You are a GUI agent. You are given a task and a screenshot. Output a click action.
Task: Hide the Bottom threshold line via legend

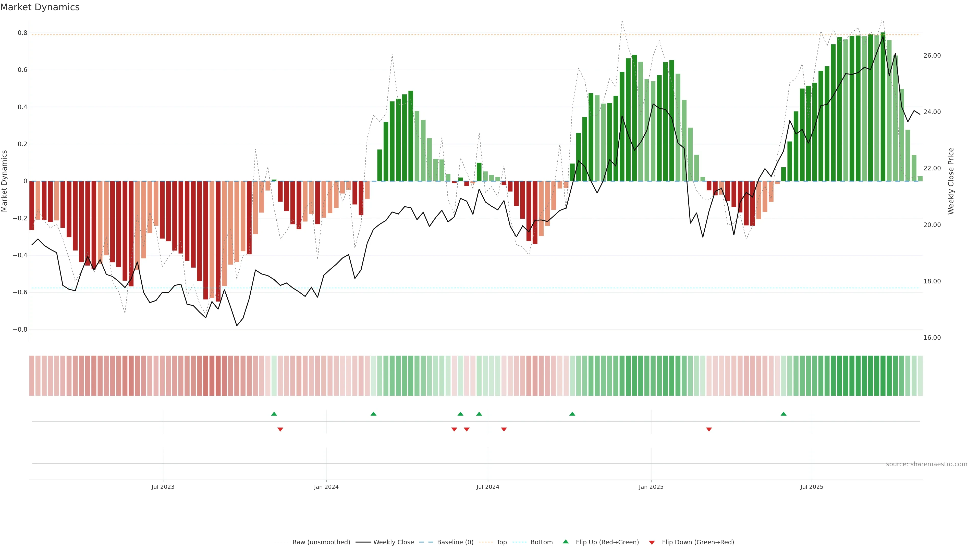click(541, 542)
